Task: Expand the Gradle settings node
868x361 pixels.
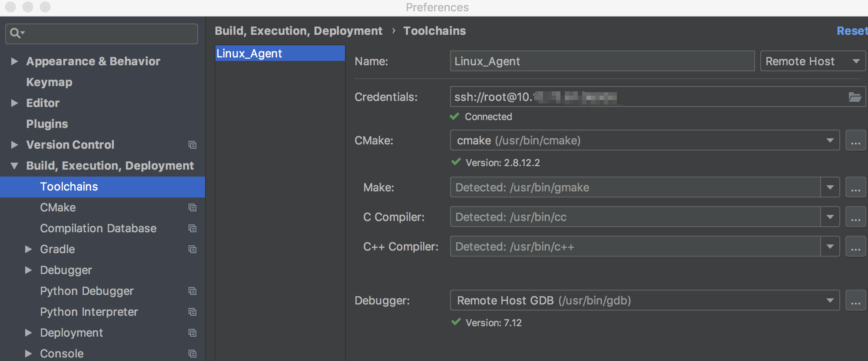Action: coord(28,249)
